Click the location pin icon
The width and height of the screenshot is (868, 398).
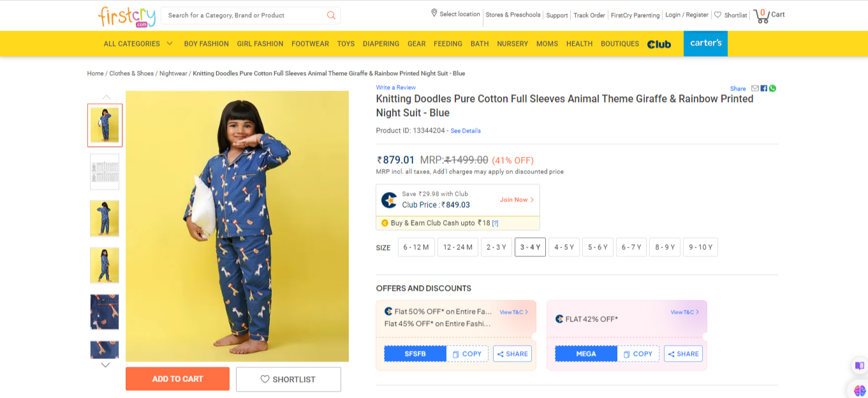434,13
